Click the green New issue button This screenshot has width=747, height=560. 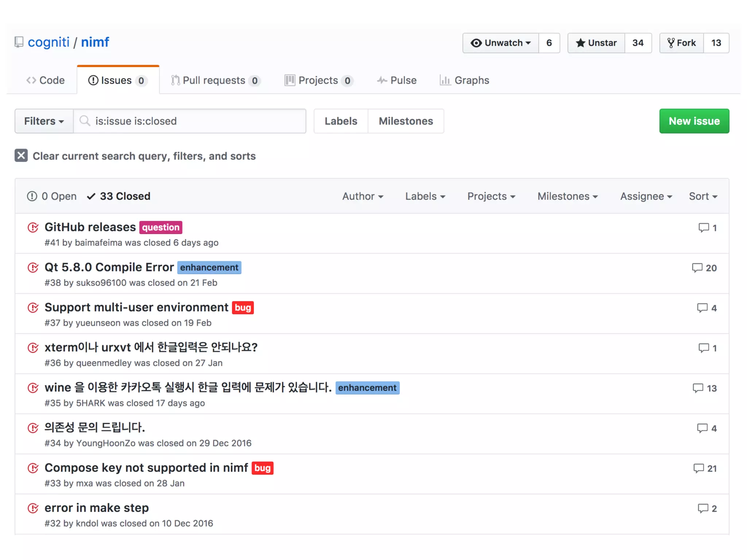694,121
